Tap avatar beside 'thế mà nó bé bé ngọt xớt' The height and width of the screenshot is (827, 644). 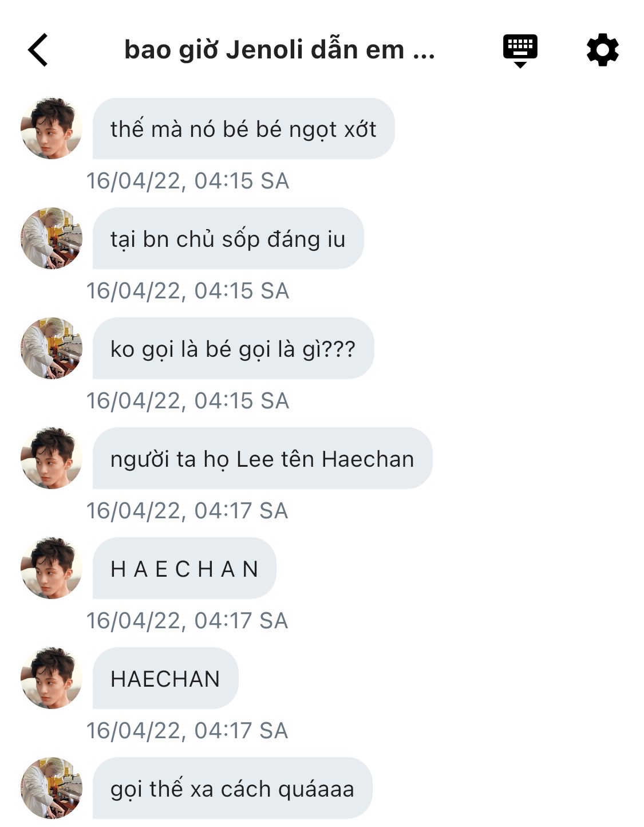[52, 128]
